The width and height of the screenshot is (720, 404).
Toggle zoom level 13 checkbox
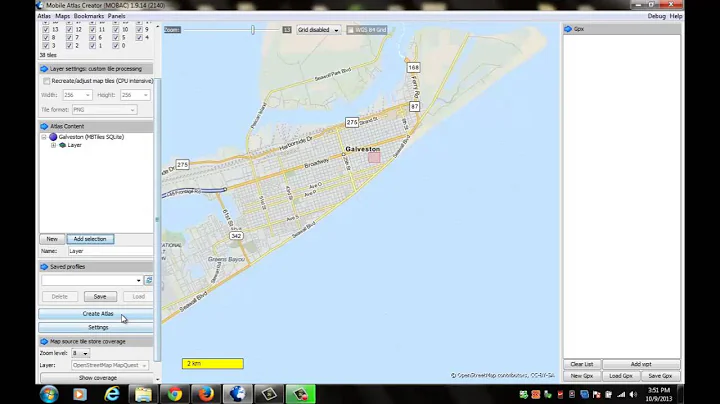tap(45, 29)
